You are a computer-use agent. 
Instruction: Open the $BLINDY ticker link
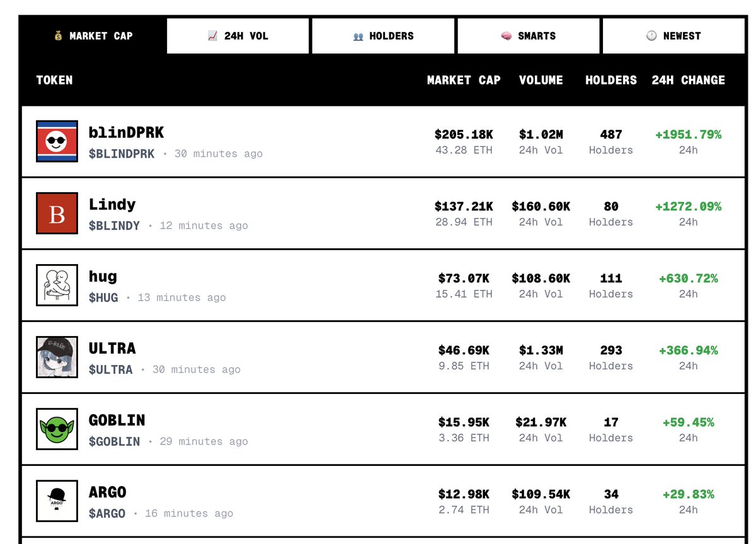[114, 226]
